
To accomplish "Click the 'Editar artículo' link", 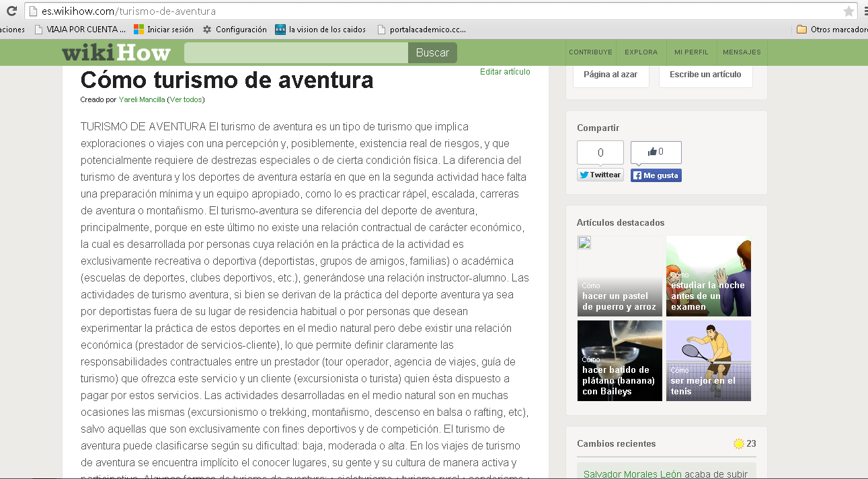I will [x=505, y=72].
